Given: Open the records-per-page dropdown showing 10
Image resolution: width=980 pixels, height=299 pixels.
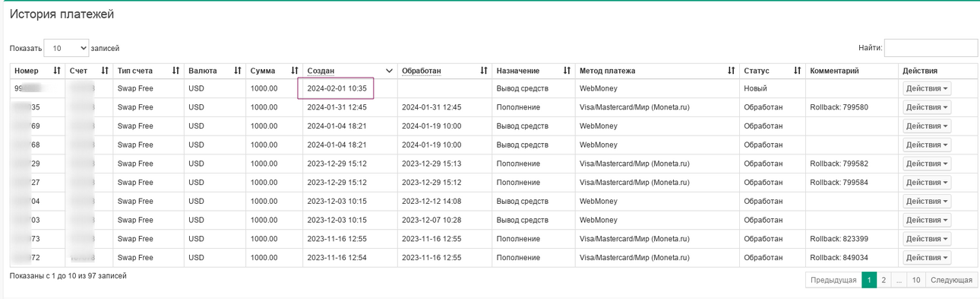Looking at the screenshot, I should 66,48.
